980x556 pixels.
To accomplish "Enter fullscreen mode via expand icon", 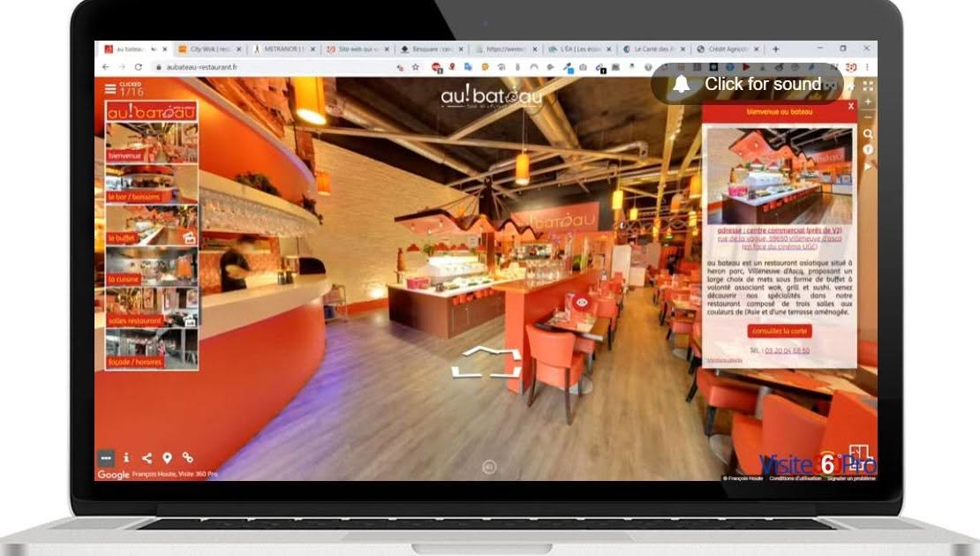I will coord(868,86).
